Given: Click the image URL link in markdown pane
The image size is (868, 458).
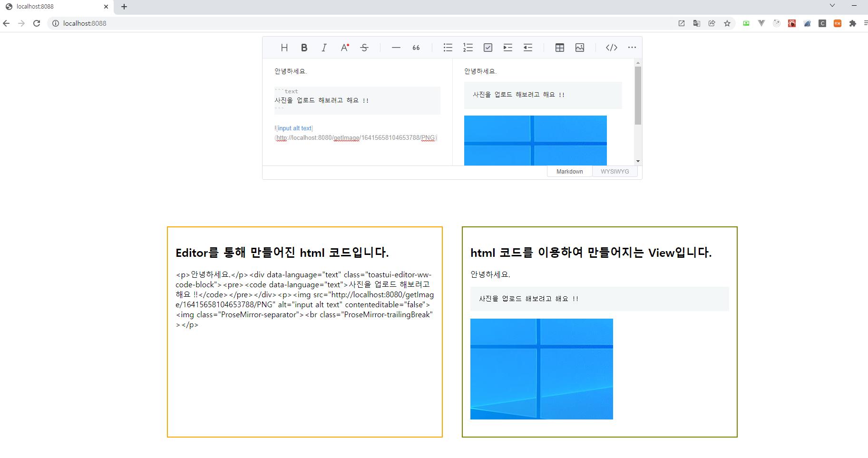Looking at the screenshot, I should coord(356,138).
